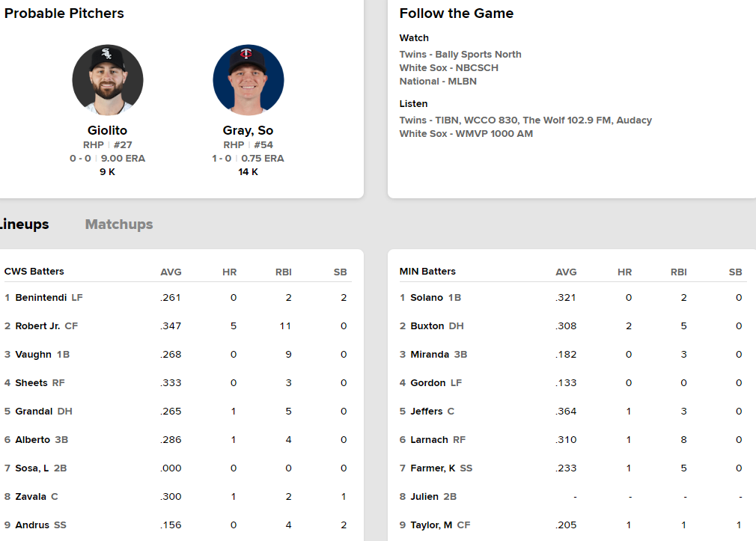
Task: Click Taylor, M in the MIN lineup
Action: (431, 525)
